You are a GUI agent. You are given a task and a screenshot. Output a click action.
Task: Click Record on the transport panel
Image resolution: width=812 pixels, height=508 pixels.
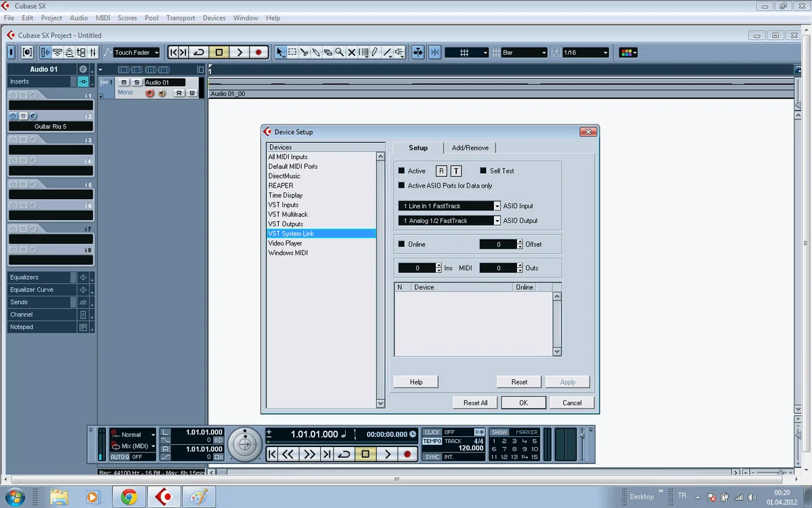[407, 454]
